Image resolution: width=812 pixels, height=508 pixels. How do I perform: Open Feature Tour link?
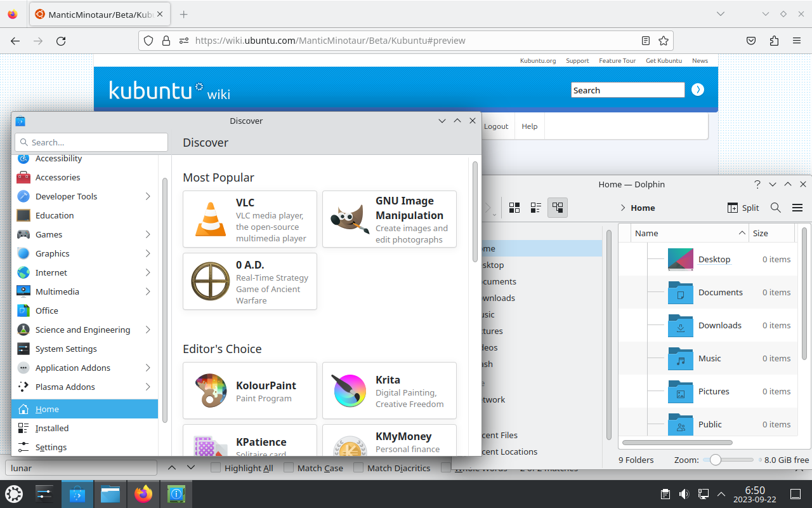(x=617, y=61)
